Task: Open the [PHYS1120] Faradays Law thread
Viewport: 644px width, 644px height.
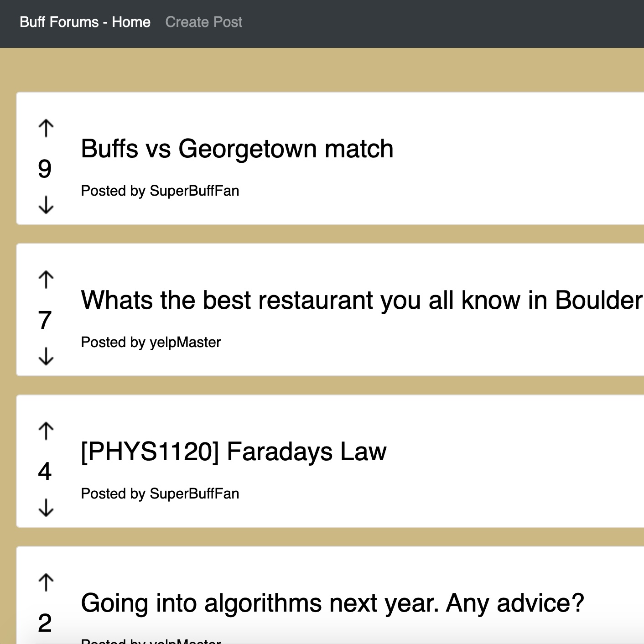Action: (x=234, y=452)
